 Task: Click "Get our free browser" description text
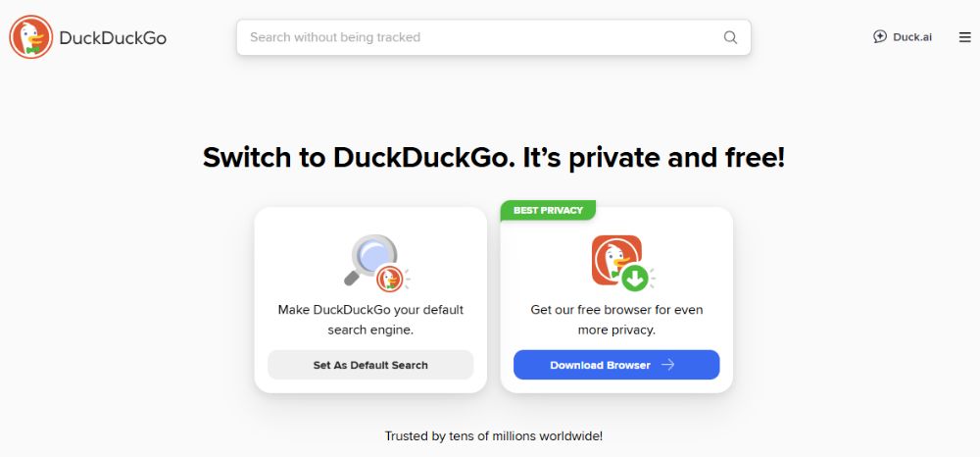coord(616,320)
